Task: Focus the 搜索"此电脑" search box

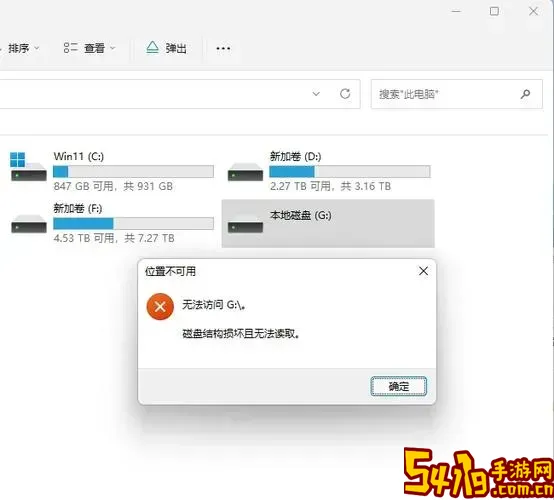Action: coord(456,94)
